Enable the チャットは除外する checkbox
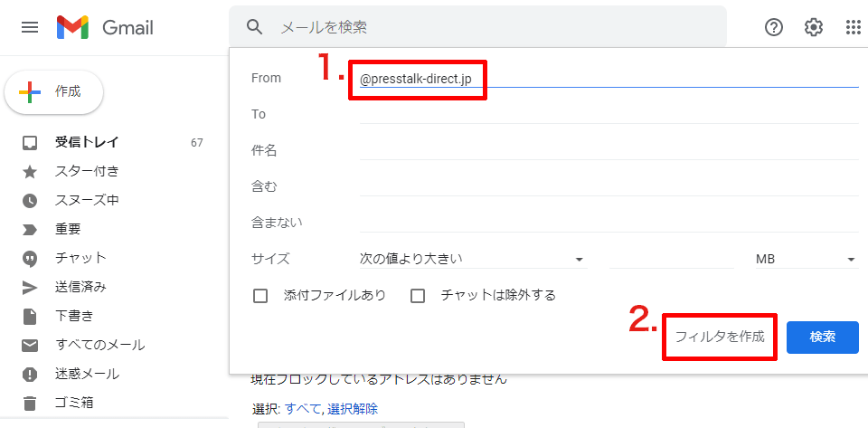Screen dimensions: 868x428 click(x=418, y=296)
